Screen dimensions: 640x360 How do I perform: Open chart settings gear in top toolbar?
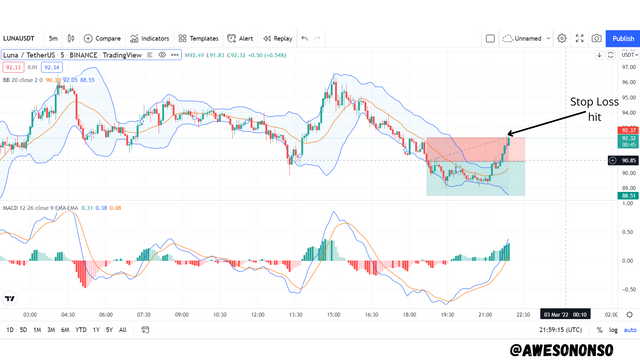pos(562,38)
